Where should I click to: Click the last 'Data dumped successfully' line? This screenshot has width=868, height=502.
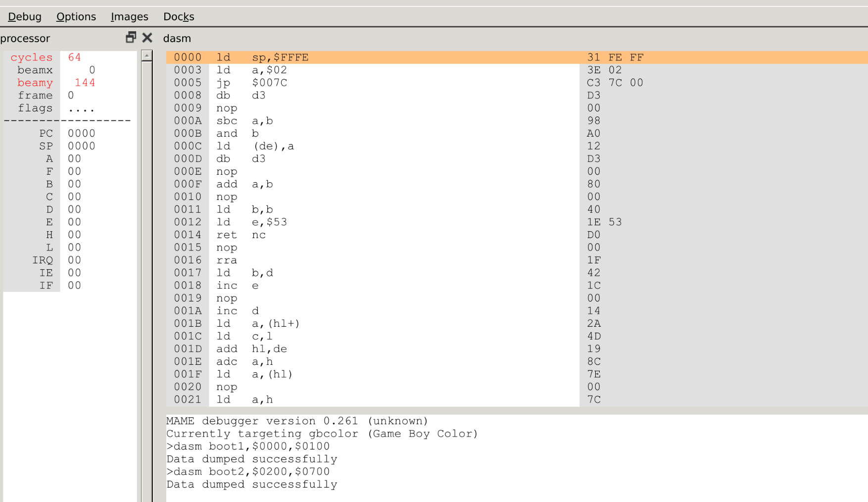pyautogui.click(x=252, y=485)
